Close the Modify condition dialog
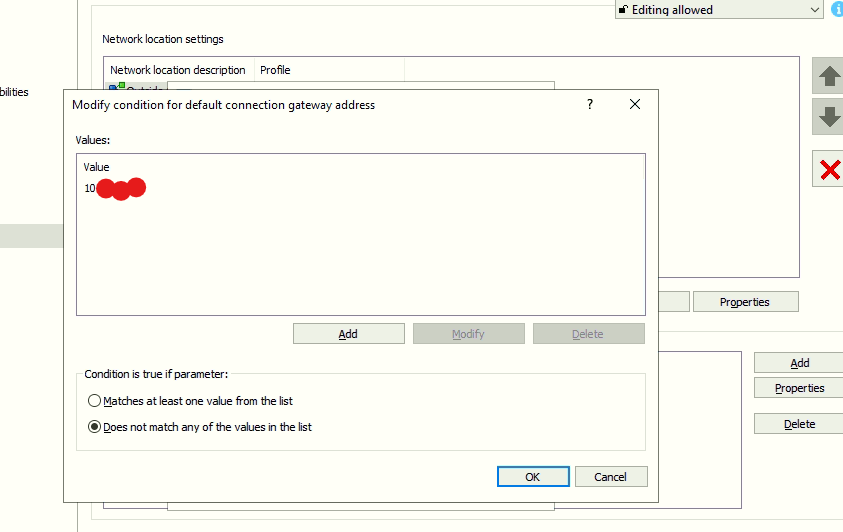Image resolution: width=843 pixels, height=532 pixels. pyautogui.click(x=635, y=104)
